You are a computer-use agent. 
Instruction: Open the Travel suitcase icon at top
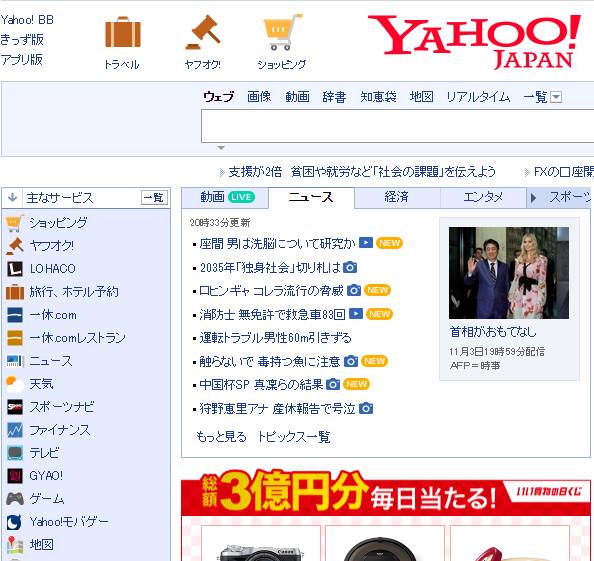pos(123,32)
